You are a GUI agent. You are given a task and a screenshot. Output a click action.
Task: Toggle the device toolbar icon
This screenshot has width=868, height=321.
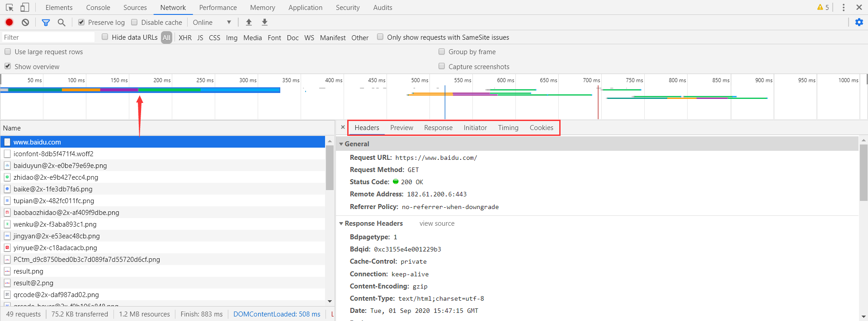tap(25, 8)
